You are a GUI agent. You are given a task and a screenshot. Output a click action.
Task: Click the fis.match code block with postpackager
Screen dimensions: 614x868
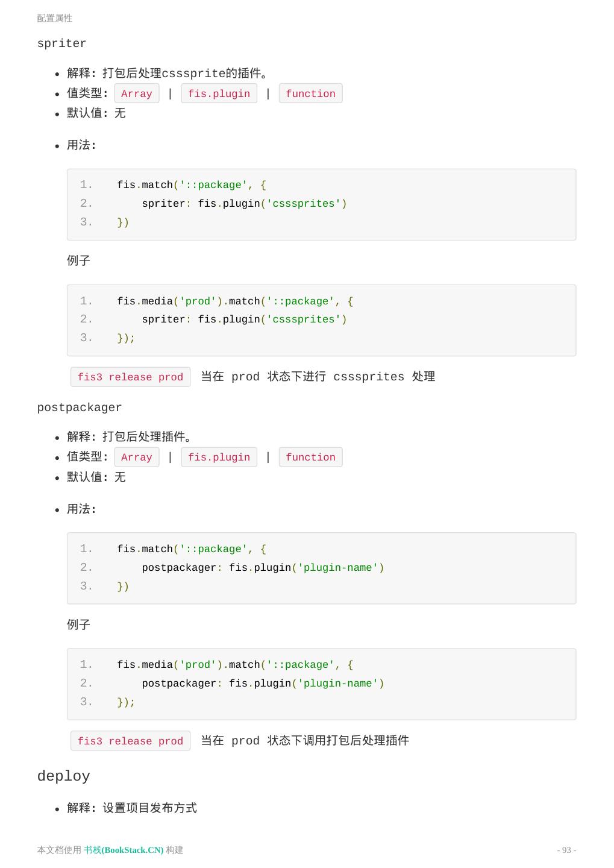tap(321, 568)
